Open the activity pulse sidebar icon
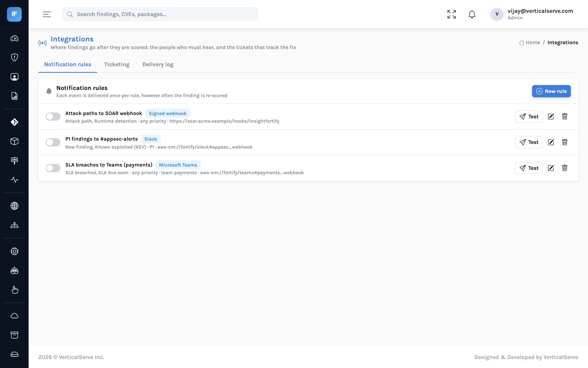Screen dimensions: 588x368 point(14,180)
